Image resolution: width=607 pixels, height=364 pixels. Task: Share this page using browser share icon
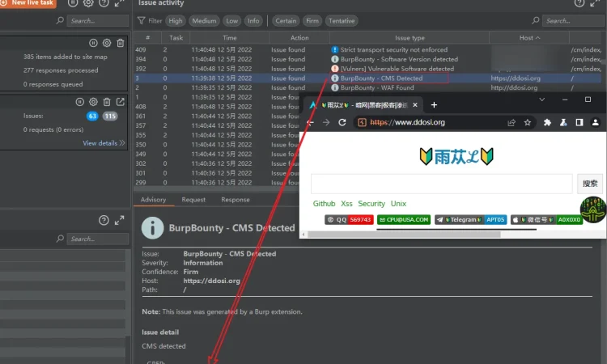pos(511,122)
